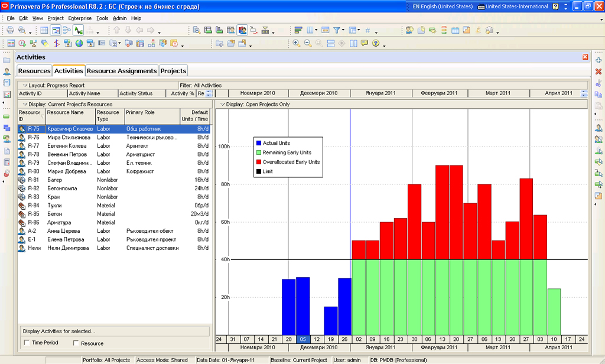
Task: Click the Bars formatting icon
Action: [298, 30]
